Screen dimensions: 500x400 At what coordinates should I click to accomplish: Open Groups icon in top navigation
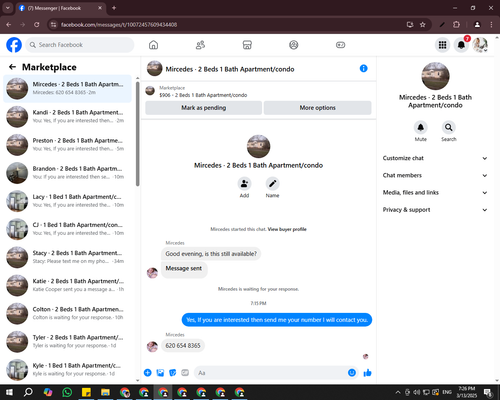pos(294,45)
